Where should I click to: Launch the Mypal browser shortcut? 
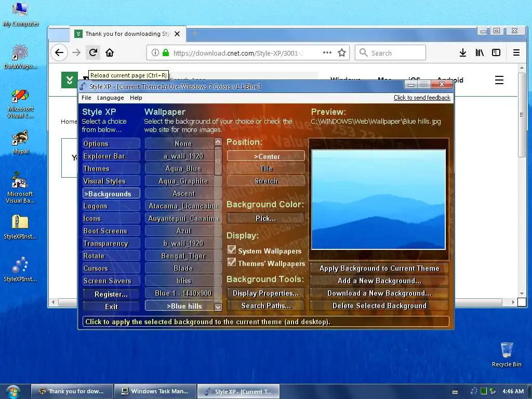[x=20, y=142]
